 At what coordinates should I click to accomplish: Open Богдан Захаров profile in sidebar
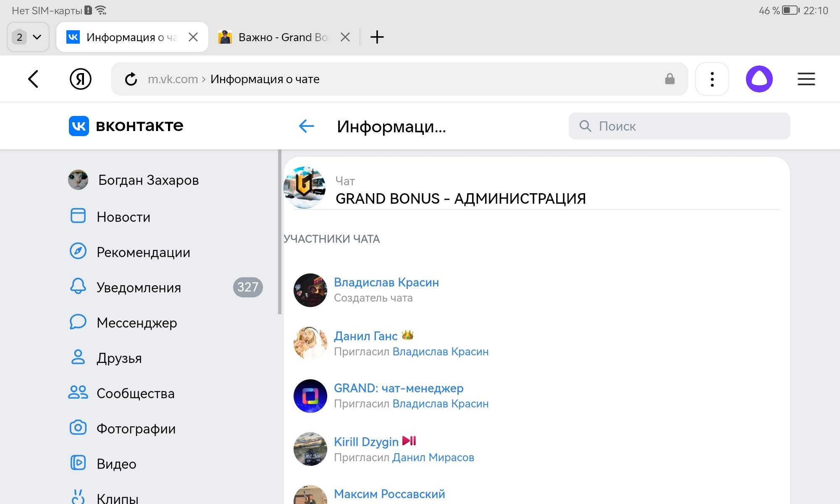pyautogui.click(x=148, y=180)
